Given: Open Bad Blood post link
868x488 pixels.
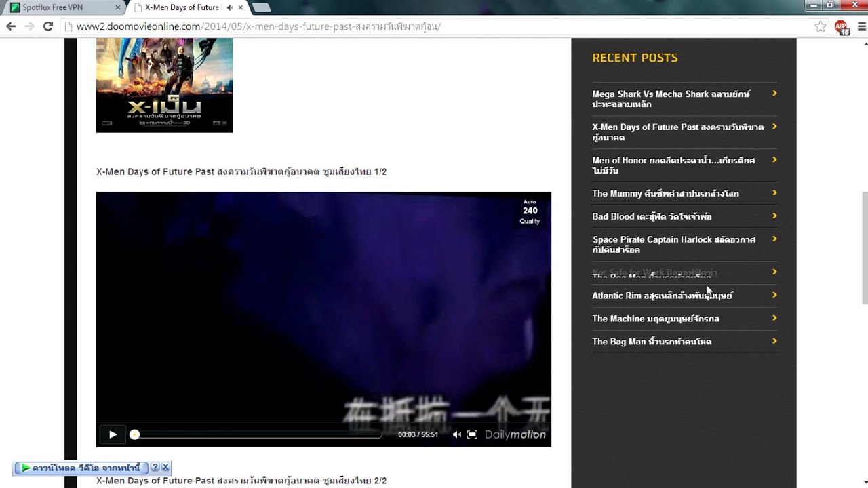Looking at the screenshot, I should click(x=652, y=216).
